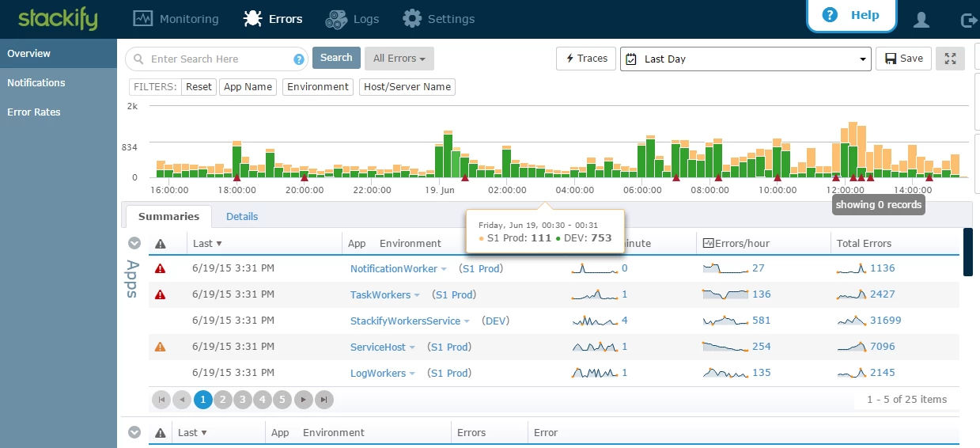The image size is (980, 448).
Task: Click the red marker at 20:00:00 on chart
Action: (x=305, y=178)
